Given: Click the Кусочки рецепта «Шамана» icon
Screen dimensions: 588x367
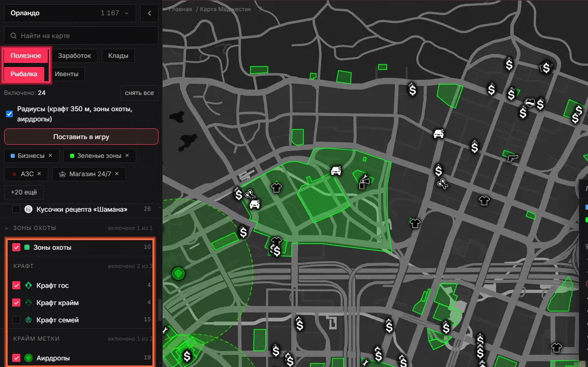Looking at the screenshot, I should [28, 209].
